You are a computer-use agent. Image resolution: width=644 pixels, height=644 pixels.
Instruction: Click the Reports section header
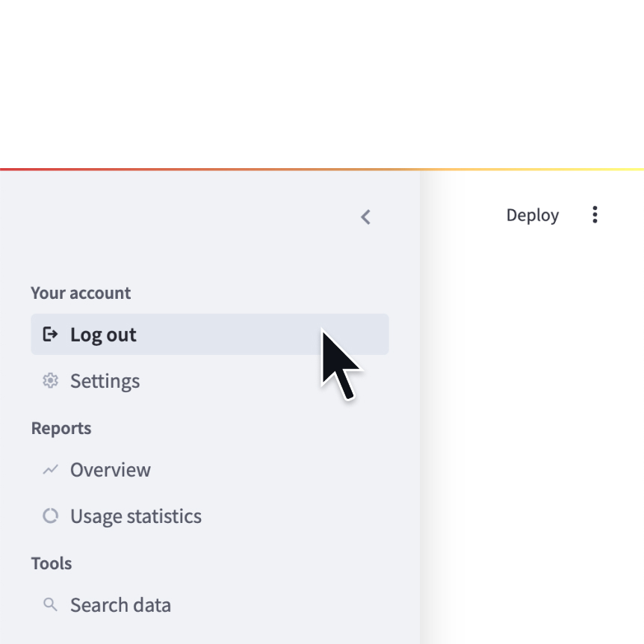(x=61, y=427)
